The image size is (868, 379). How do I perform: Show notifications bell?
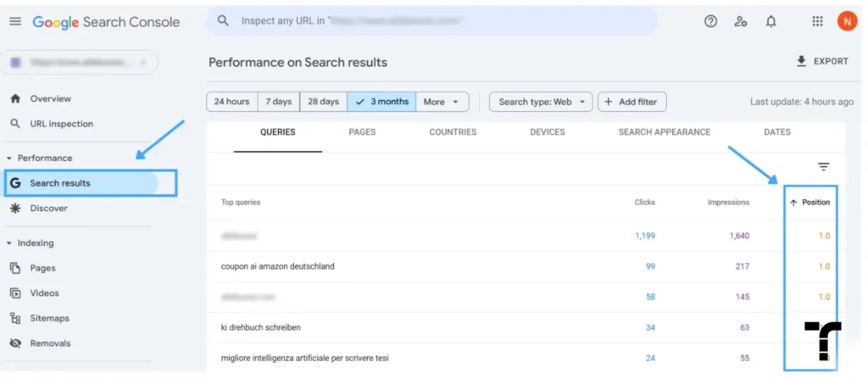771,21
